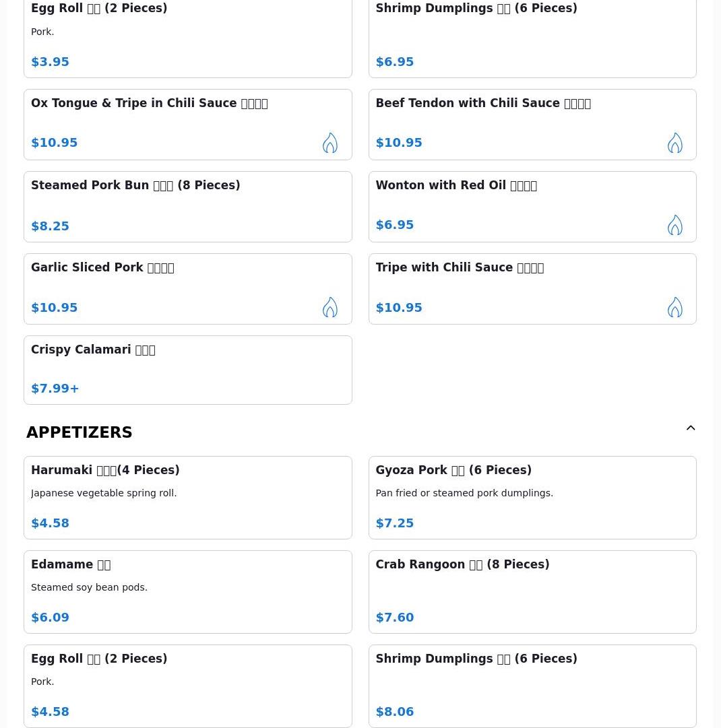Image resolution: width=721 pixels, height=728 pixels.
Task: Open Crab Rangoon (8 Pieces) item
Action: pos(532,591)
